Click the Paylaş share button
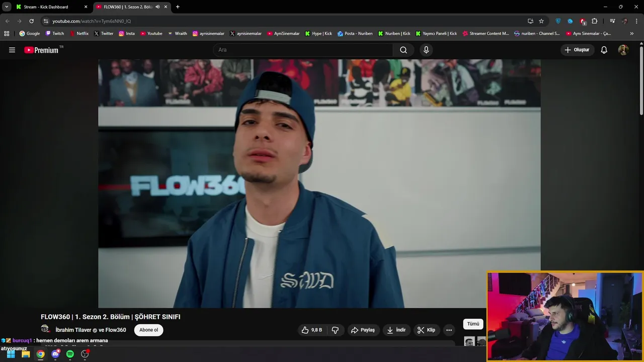This screenshot has height=362, width=644. coord(363,330)
